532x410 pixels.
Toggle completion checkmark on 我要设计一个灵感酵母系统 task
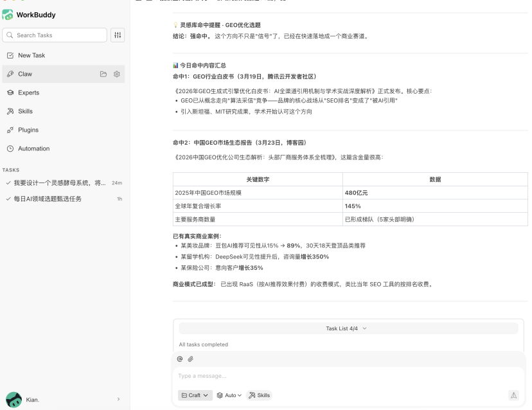[6, 183]
